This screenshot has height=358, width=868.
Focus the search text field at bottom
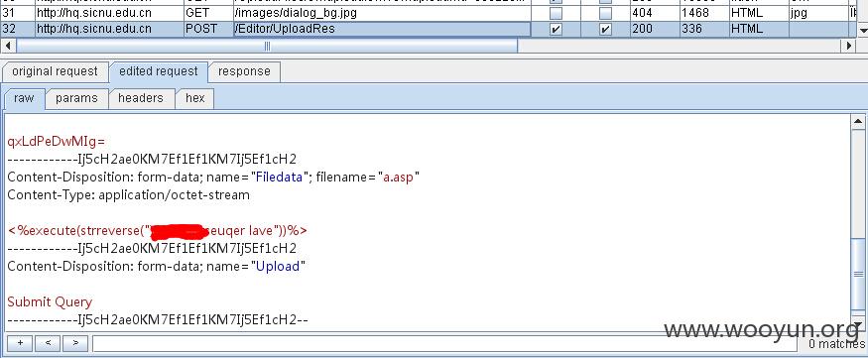point(445,343)
